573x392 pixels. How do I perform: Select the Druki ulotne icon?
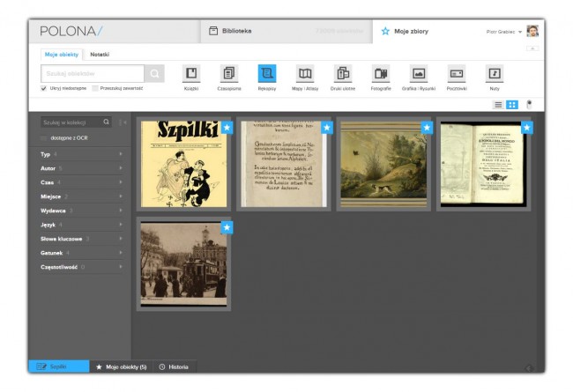coord(343,73)
